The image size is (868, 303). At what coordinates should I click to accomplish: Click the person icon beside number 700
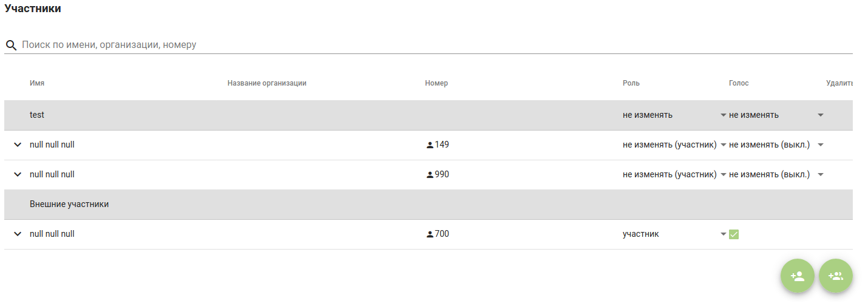pyautogui.click(x=430, y=234)
